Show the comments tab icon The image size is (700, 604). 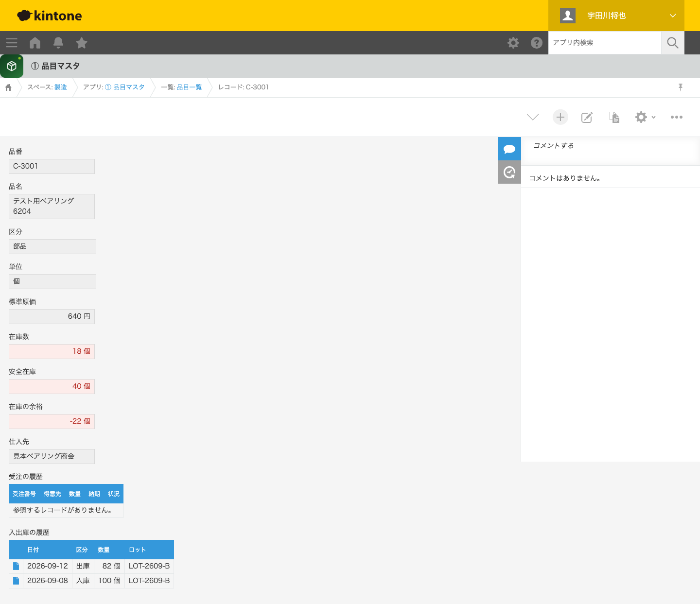(x=509, y=149)
